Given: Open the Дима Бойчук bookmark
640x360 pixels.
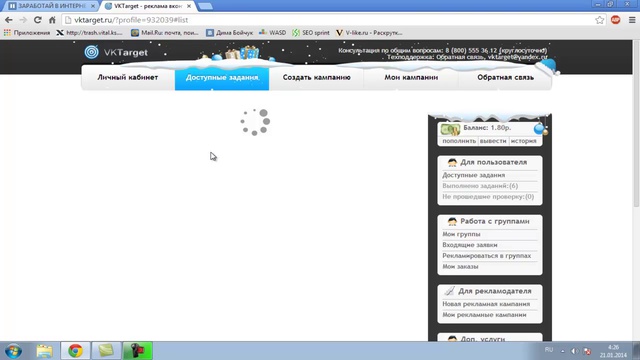Looking at the screenshot, I should (229, 33).
